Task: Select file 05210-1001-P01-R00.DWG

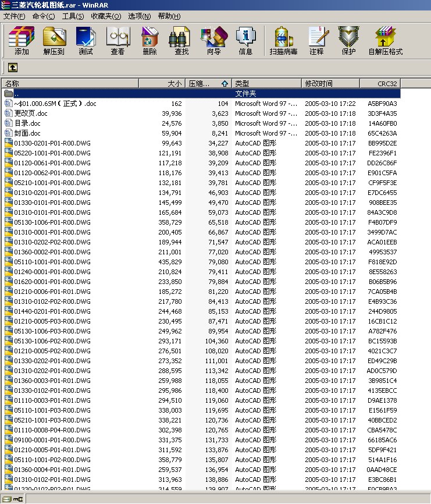Action: tap(52, 183)
